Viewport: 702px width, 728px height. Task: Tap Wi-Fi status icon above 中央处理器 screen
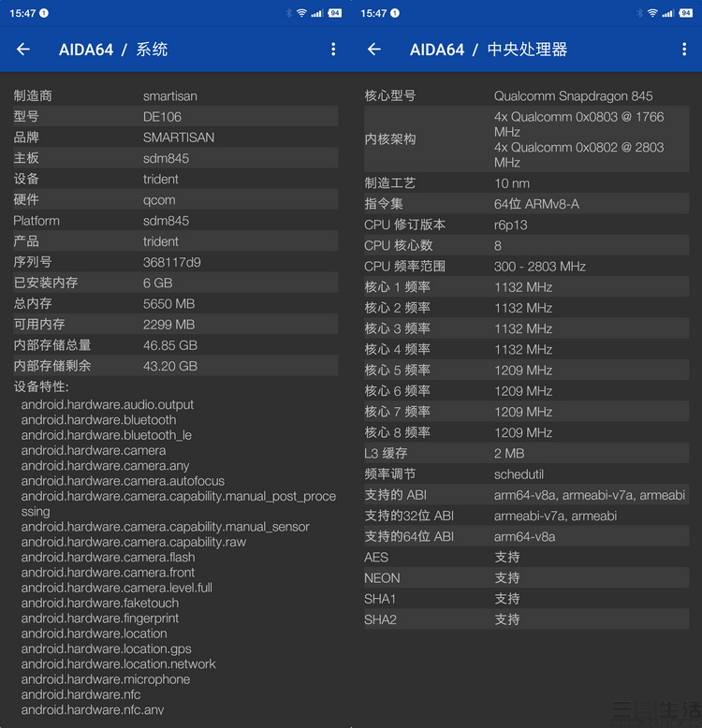(x=652, y=13)
